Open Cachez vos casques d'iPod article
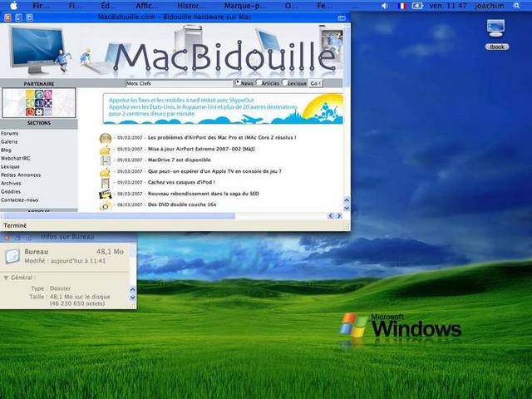This screenshot has height=399, width=532. click(x=181, y=182)
